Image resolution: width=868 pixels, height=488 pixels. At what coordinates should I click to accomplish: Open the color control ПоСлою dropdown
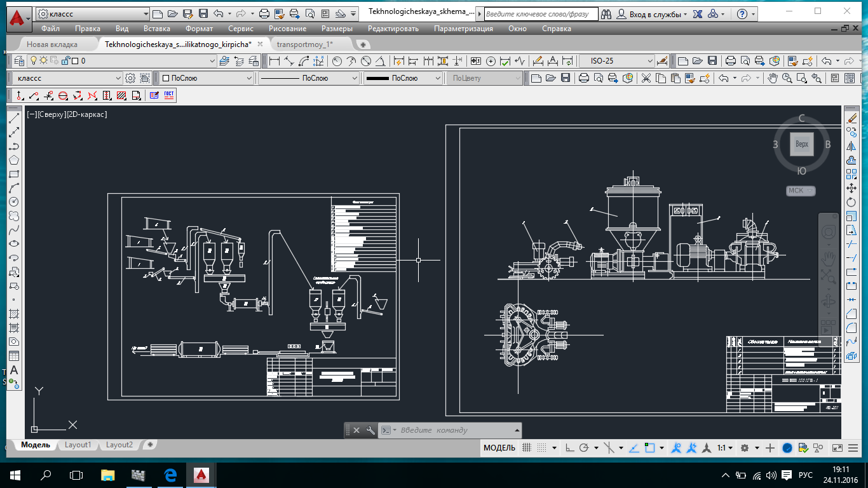pyautogui.click(x=249, y=78)
